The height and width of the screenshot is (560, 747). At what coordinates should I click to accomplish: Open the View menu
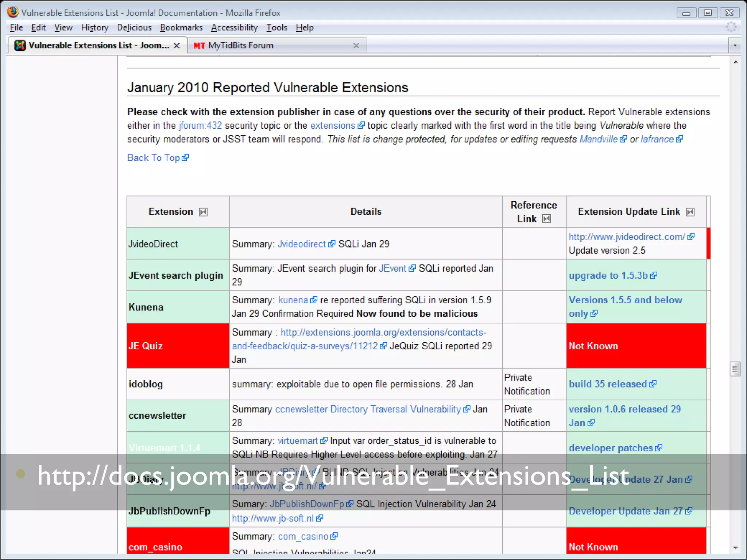tap(63, 28)
